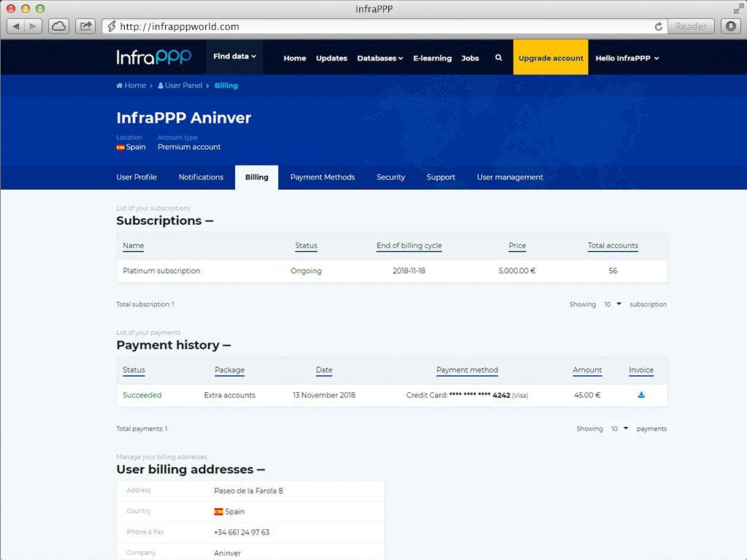Switch to the Payment Methods tab

(x=322, y=177)
